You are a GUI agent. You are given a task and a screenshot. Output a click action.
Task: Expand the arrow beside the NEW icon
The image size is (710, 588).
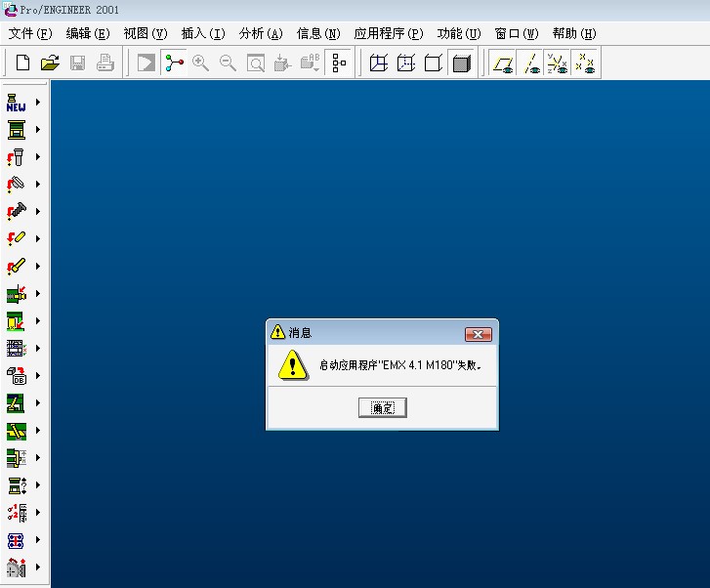pos(38,103)
